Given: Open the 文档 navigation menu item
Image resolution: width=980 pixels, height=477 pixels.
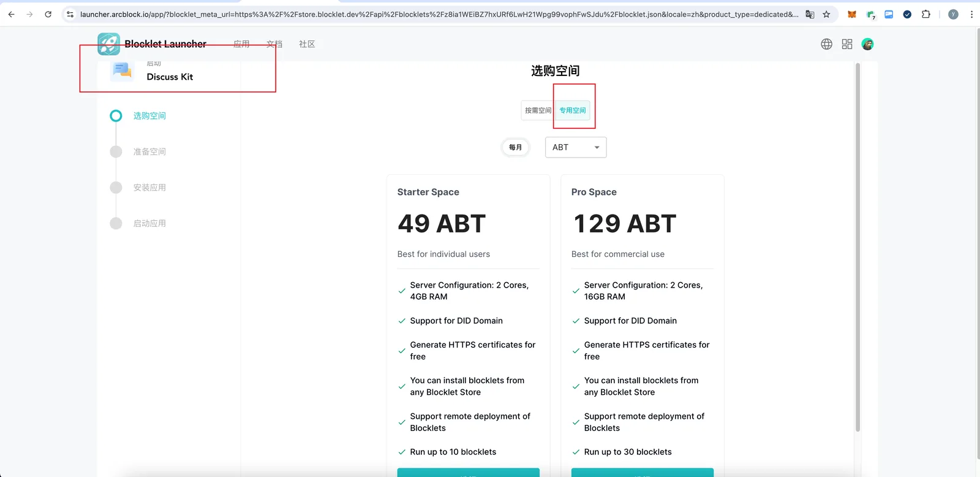Looking at the screenshot, I should click(x=274, y=44).
